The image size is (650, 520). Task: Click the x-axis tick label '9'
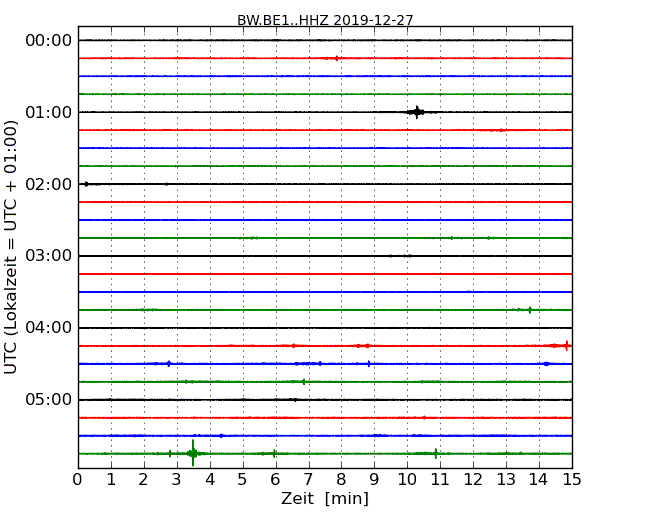tap(374, 480)
